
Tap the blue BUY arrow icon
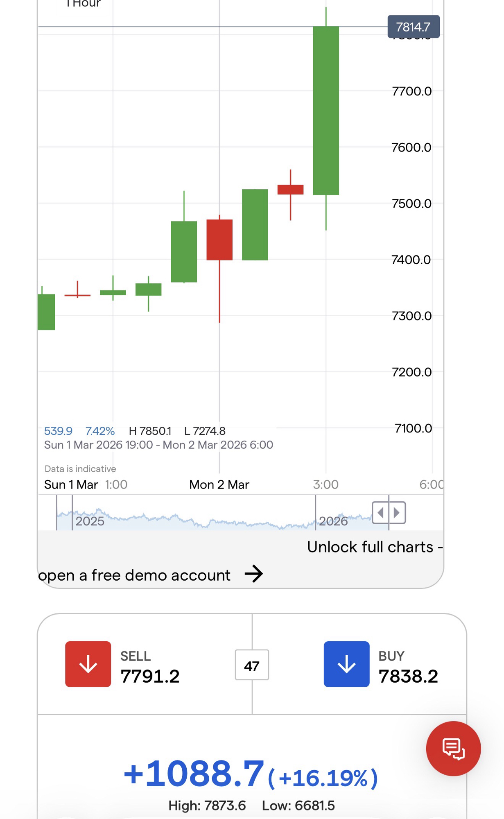346,664
